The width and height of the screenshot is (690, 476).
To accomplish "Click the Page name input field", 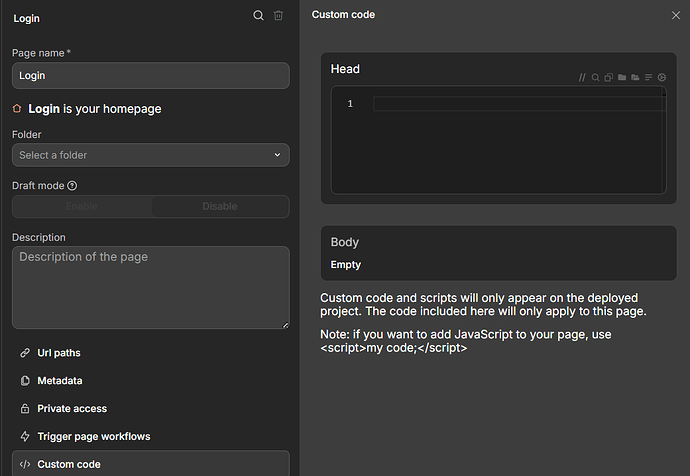I will click(150, 76).
